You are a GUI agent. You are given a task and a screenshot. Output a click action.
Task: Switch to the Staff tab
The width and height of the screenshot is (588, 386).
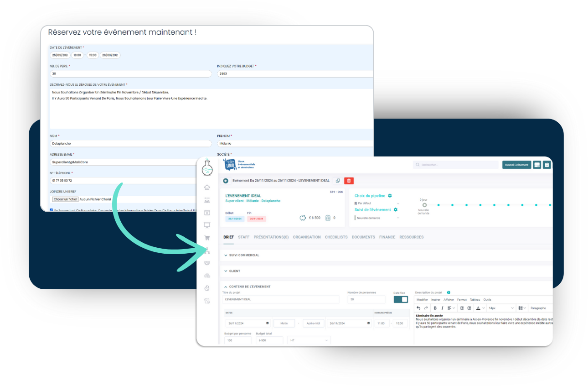(x=244, y=237)
